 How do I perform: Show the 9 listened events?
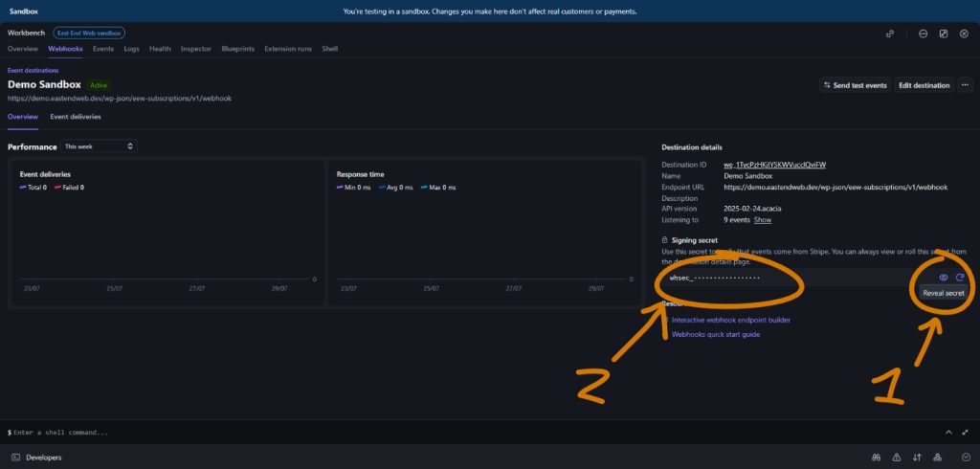tap(763, 220)
